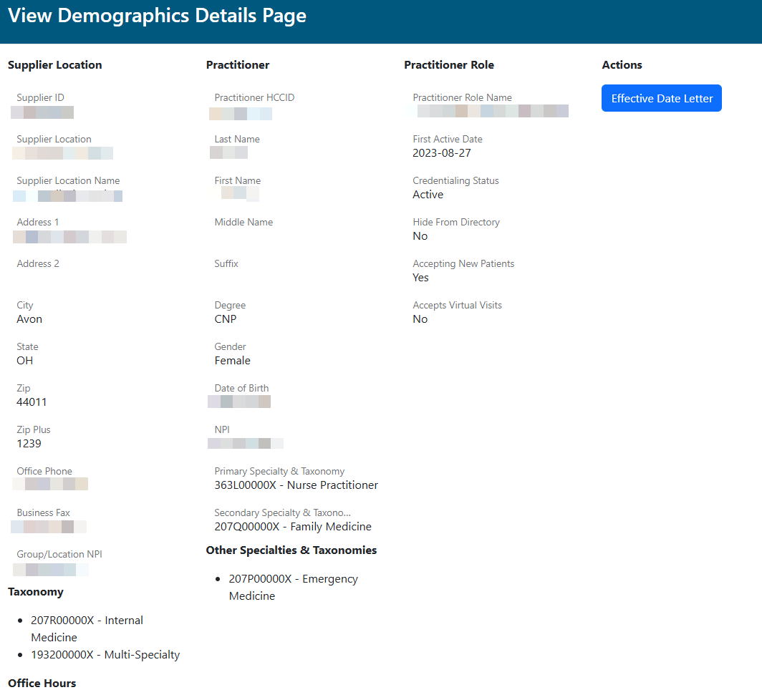This screenshot has width=762, height=700.
Task: Click the Accepting New Patients value Yes
Action: click(x=420, y=278)
